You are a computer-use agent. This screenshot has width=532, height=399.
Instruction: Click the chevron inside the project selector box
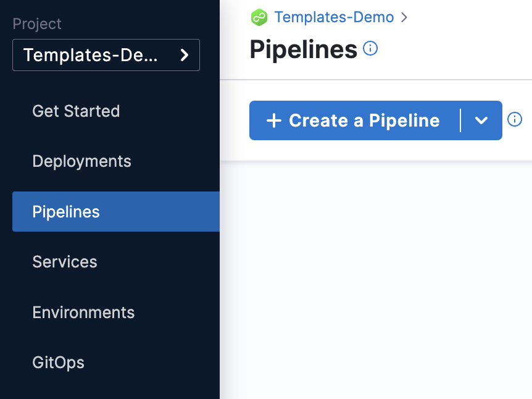tap(183, 55)
